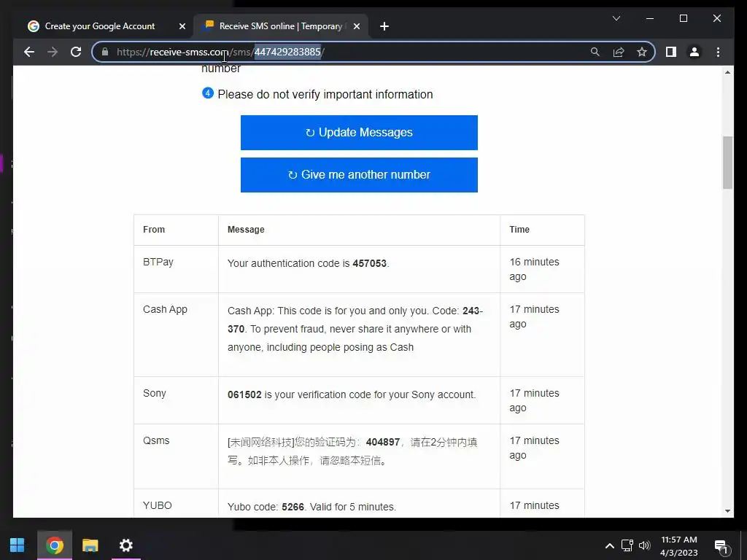The width and height of the screenshot is (747, 560).
Task: Click 'Please do not verify important information' text
Action: click(x=325, y=94)
